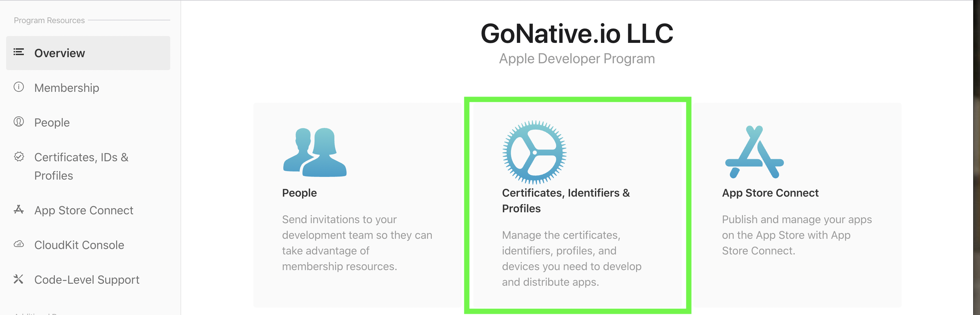Click the Membership info icon

(19, 87)
